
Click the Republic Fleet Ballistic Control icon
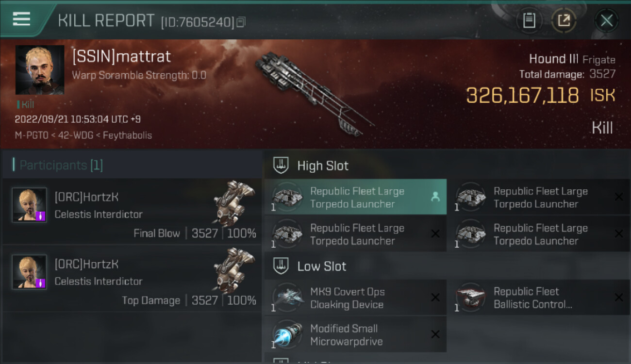click(x=471, y=298)
